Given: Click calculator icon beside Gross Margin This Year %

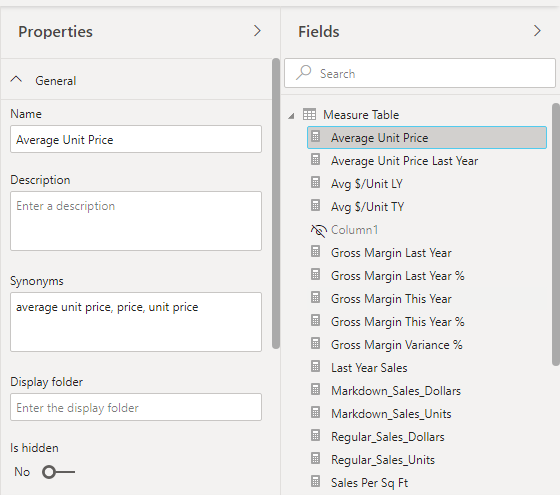Looking at the screenshot, I should [315, 321].
